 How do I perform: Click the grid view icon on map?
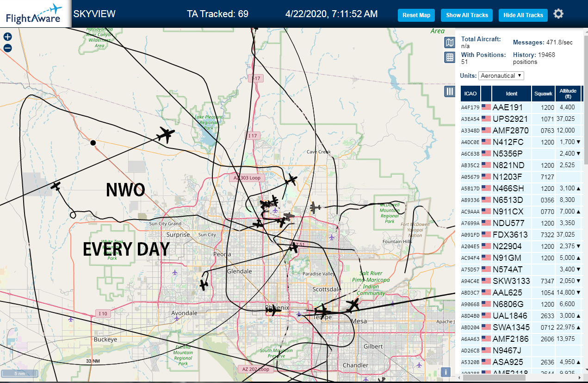449,57
